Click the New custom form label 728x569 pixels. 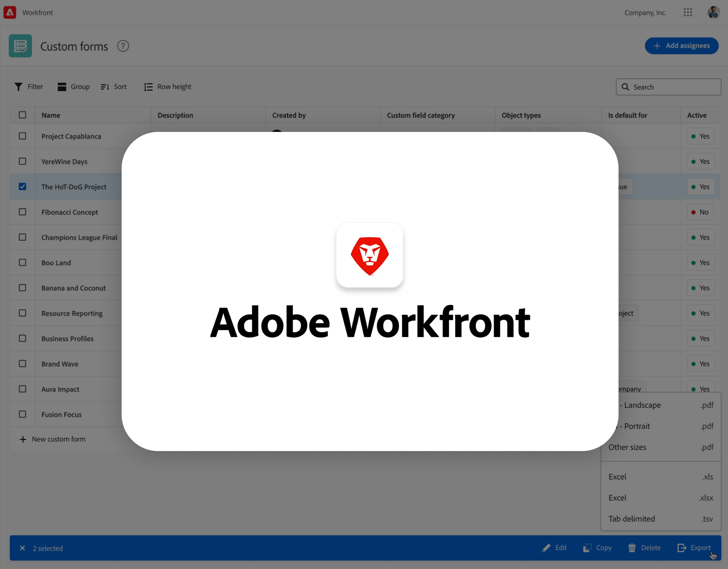tap(59, 439)
